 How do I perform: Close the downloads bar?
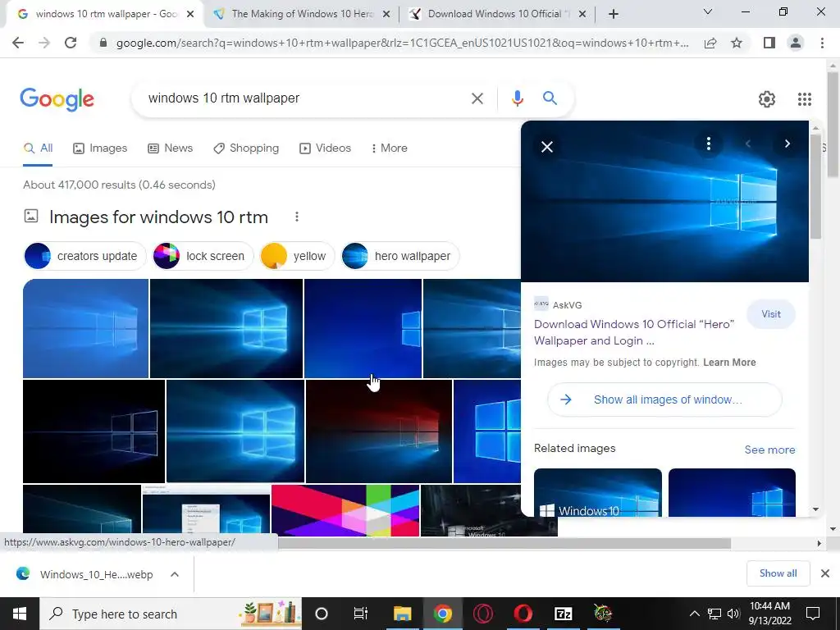pyautogui.click(x=825, y=573)
